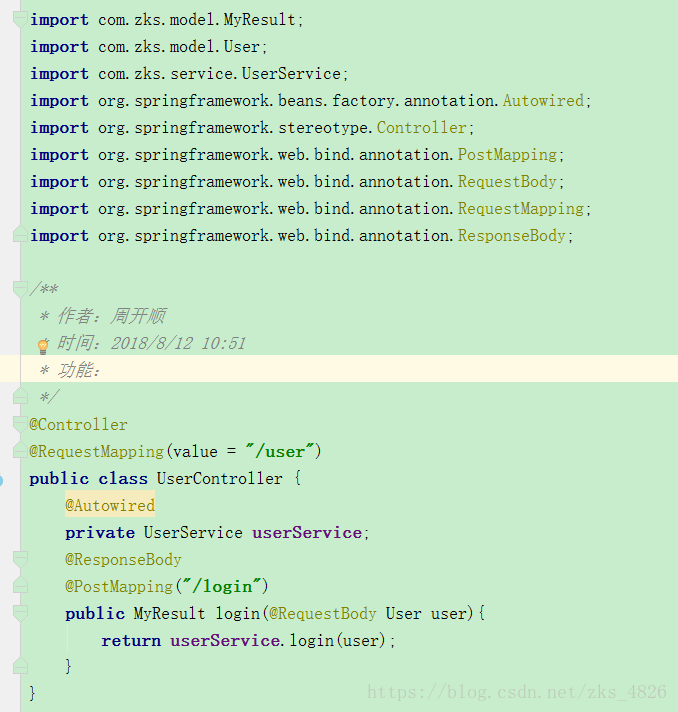Click the fold marker beside comment end */
The width and height of the screenshot is (678, 712).
(x=20, y=396)
